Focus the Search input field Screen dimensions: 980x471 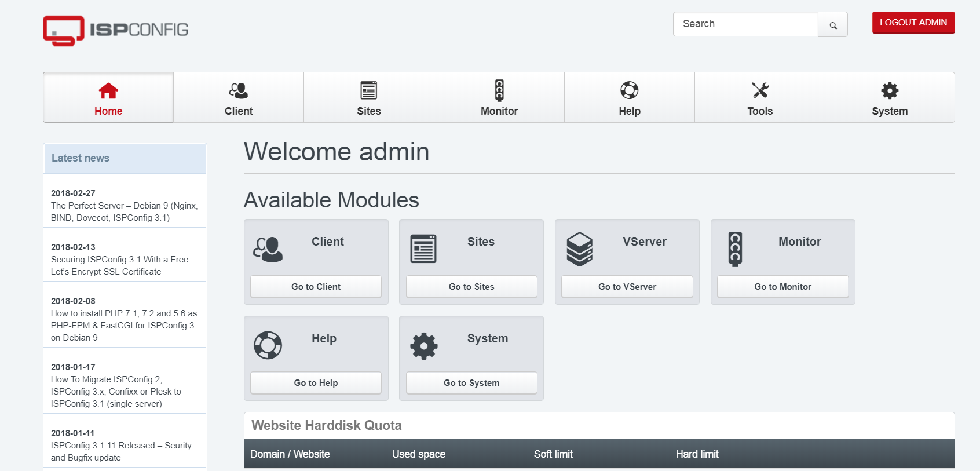click(x=745, y=24)
